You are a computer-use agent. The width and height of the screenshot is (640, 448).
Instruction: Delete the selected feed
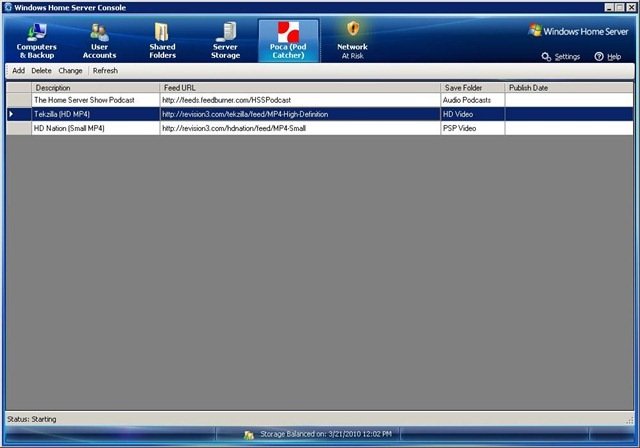pyautogui.click(x=41, y=71)
